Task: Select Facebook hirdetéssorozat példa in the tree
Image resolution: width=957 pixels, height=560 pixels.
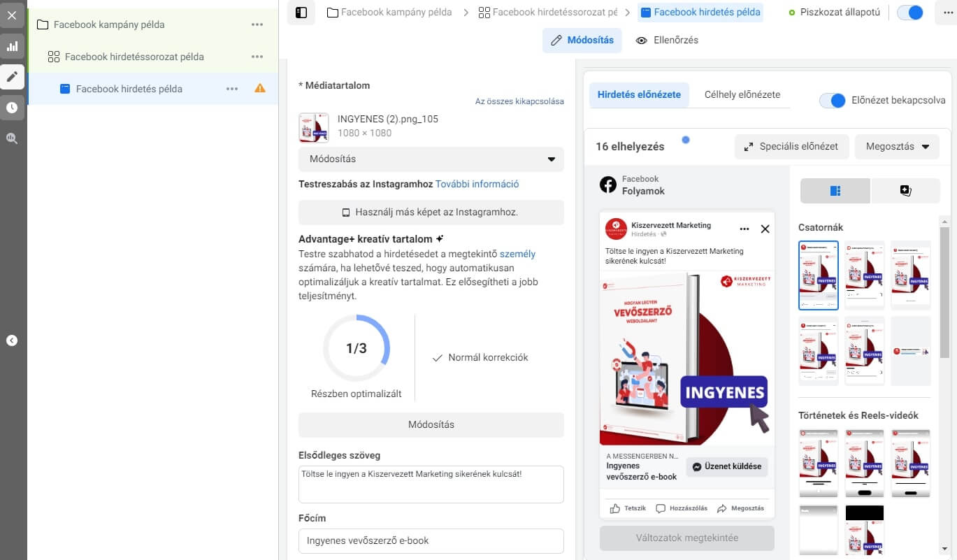Action: click(134, 57)
